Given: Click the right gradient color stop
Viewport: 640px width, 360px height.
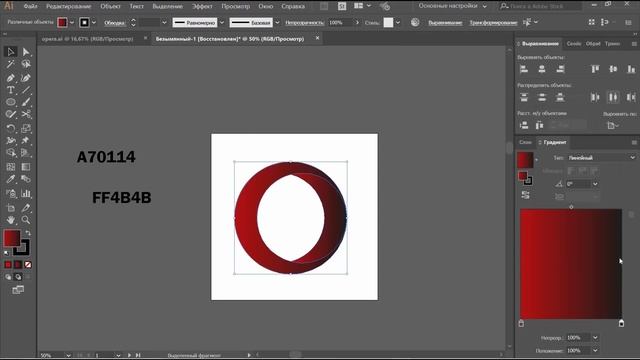Looking at the screenshot, I should coord(621,323).
